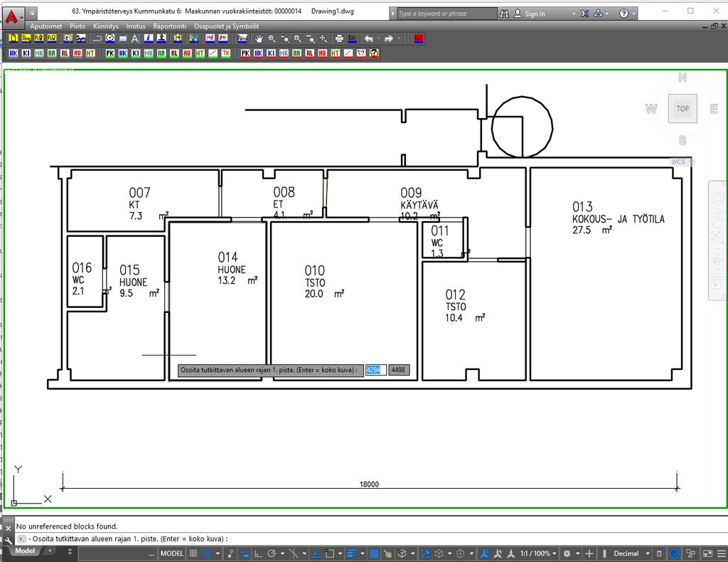Add a new layout tab
Screen dimensions: 728x562
pyautogui.click(x=50, y=551)
